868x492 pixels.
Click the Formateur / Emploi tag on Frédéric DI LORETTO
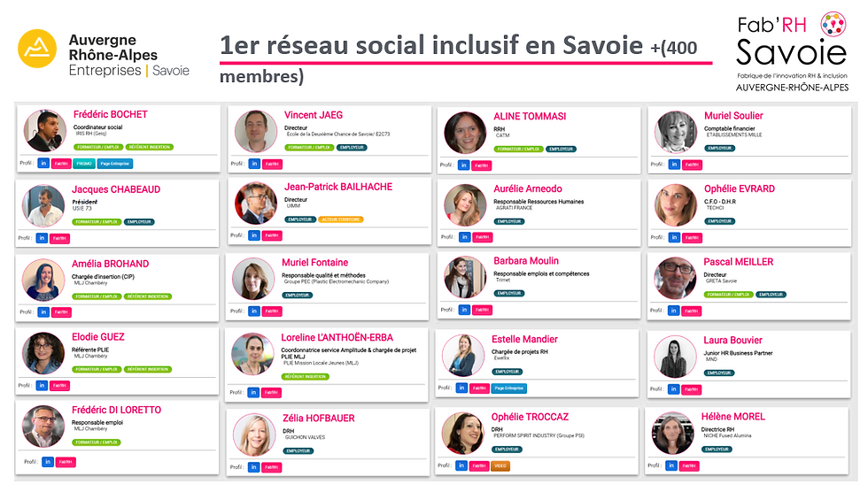click(97, 442)
